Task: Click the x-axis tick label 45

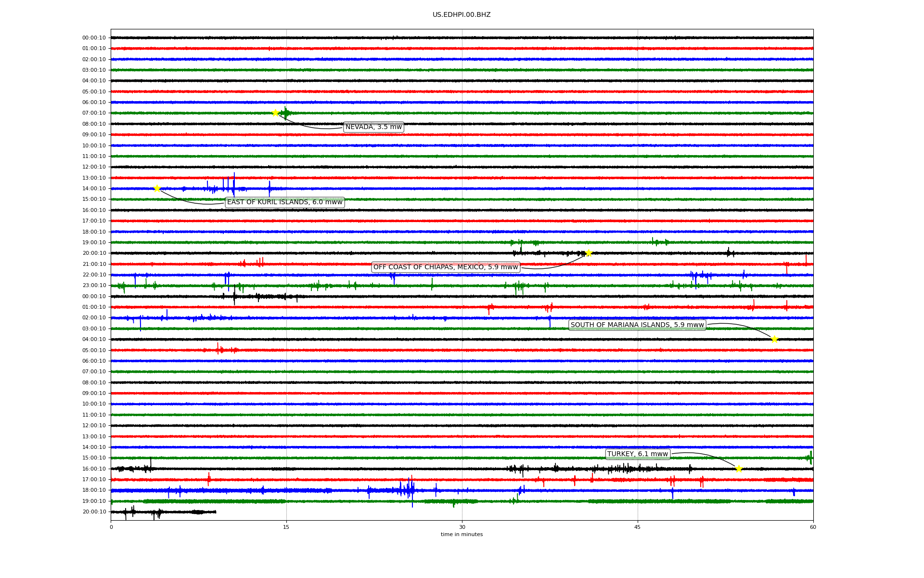Action: point(638,527)
